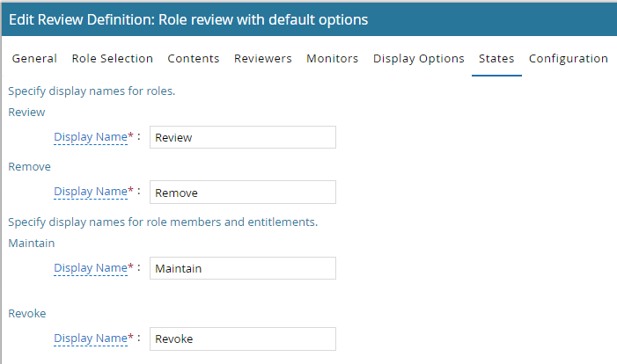Click the Review display name input field
Viewport: 617px width, 364px height.
[242, 137]
